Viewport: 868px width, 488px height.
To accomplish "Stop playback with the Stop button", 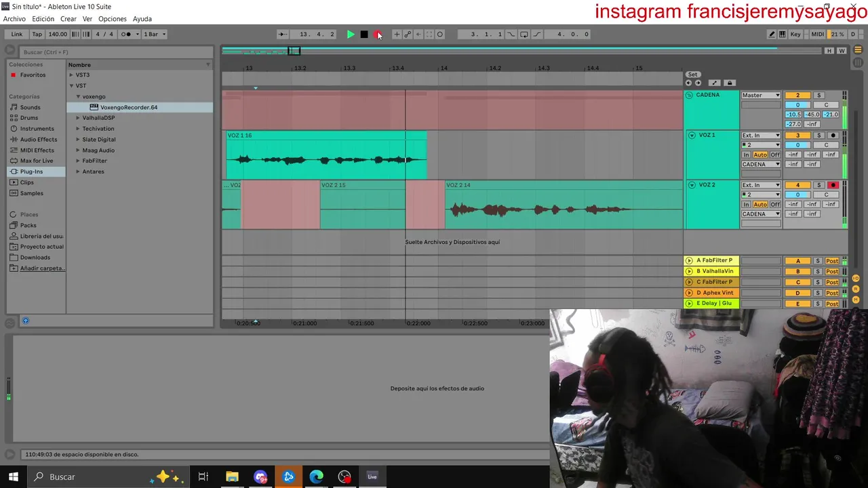I will point(364,34).
